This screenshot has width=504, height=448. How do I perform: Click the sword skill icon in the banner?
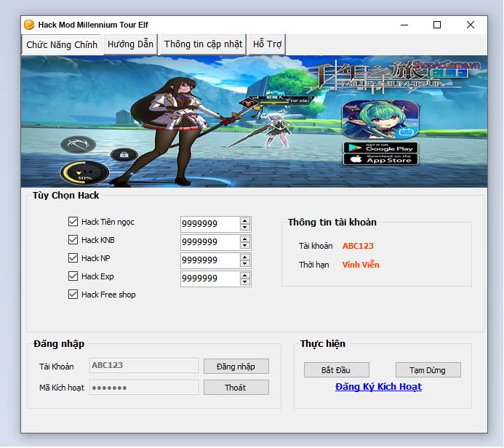point(78,144)
